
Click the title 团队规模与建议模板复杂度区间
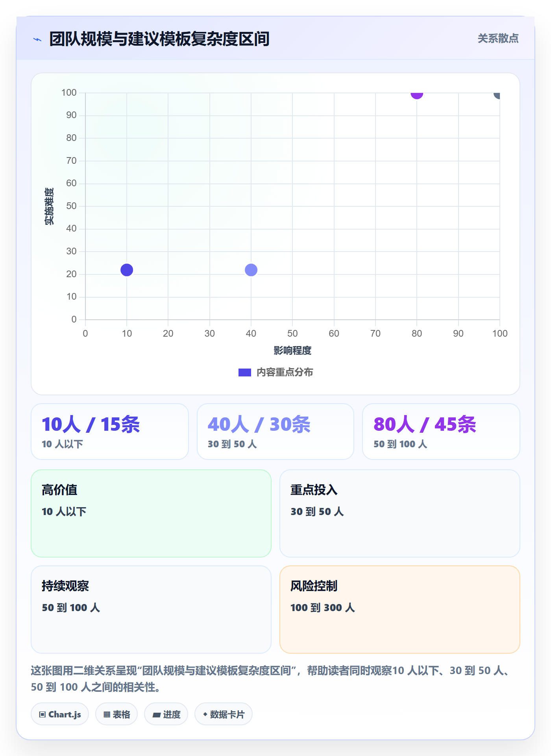159,39
